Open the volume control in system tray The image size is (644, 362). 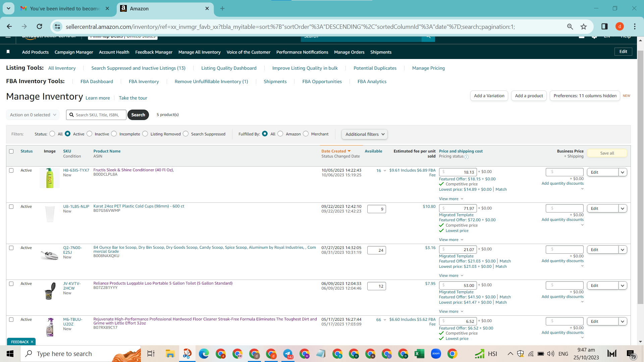pos(551,354)
